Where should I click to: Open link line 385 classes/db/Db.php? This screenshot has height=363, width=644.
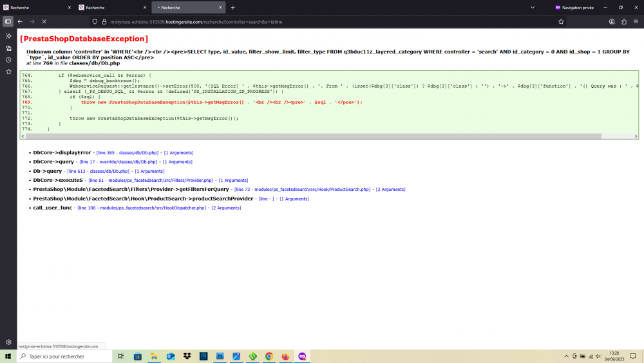[x=128, y=153]
